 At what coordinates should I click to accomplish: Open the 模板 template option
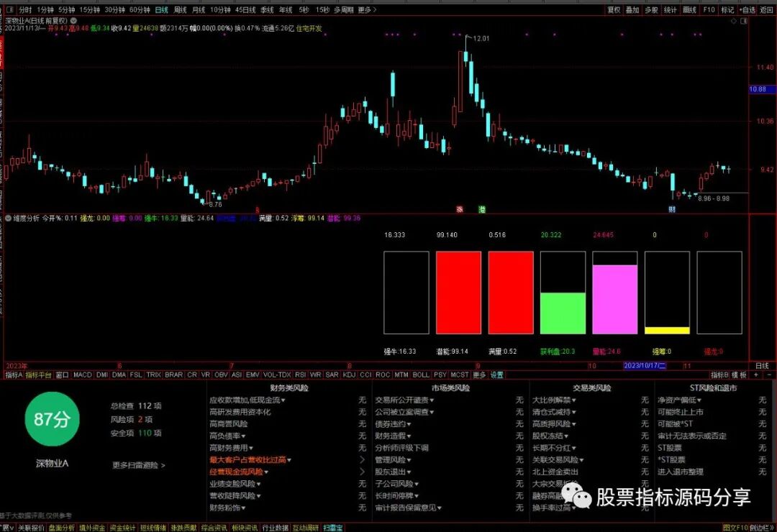739,375
